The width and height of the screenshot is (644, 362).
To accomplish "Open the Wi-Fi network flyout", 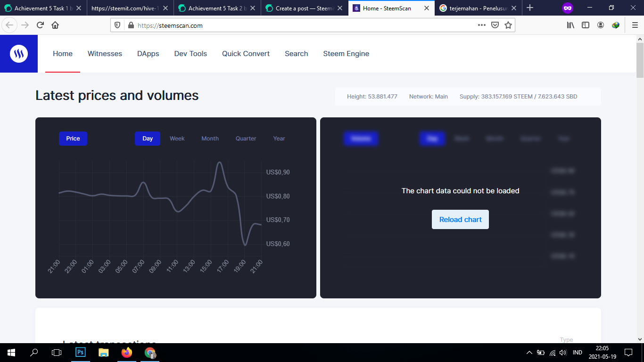I will click(553, 353).
